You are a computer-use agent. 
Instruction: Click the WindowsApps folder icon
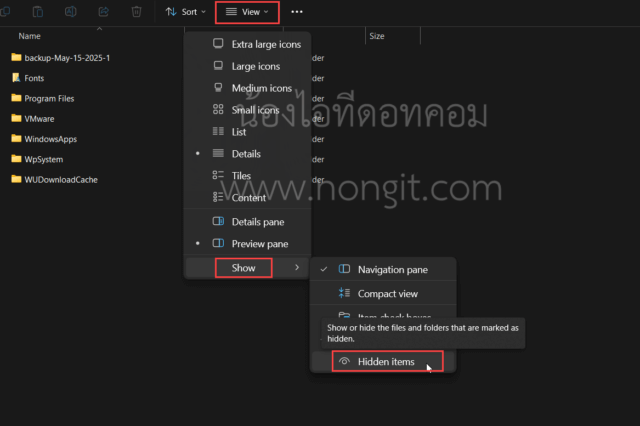pos(16,138)
